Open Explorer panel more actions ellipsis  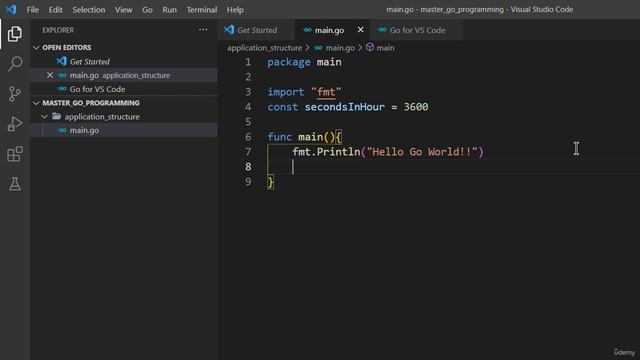203,30
